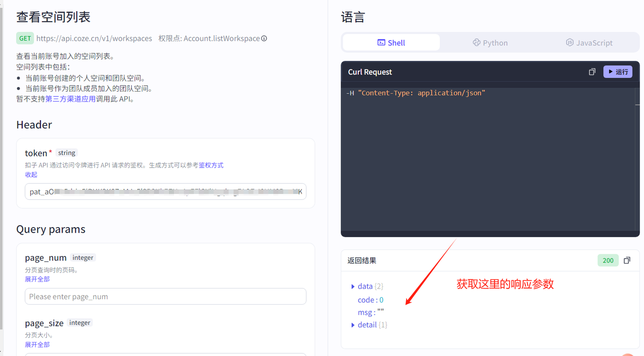Run the request with 运行 button

click(x=618, y=72)
